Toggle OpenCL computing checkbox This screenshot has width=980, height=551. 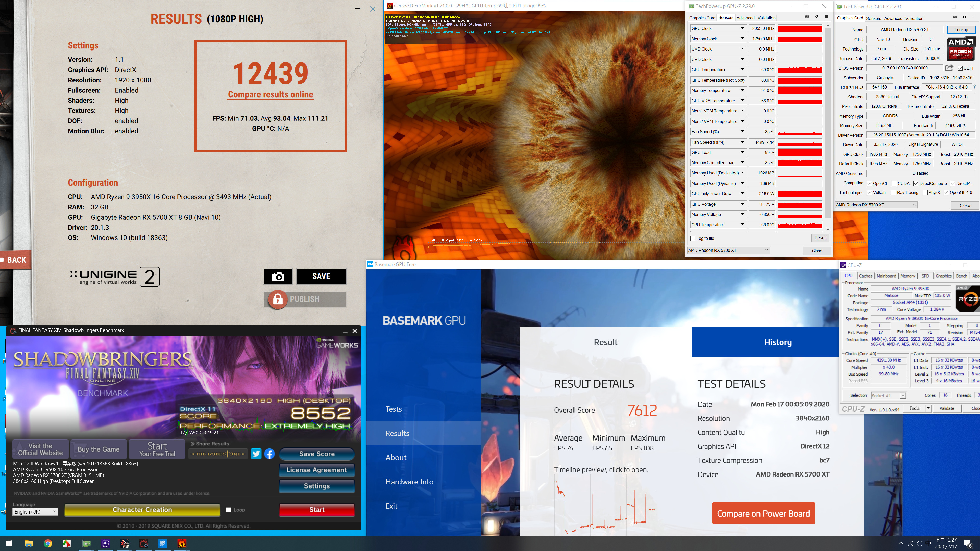click(869, 183)
